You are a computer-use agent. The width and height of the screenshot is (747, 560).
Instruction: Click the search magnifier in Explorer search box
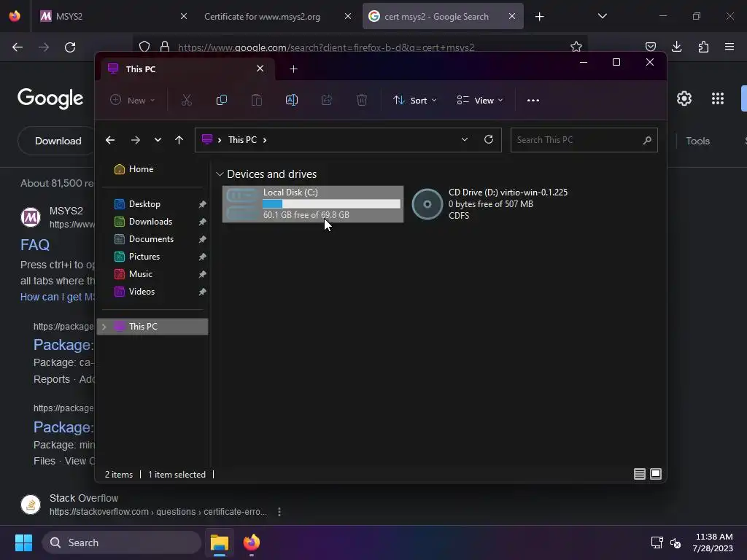click(x=647, y=140)
